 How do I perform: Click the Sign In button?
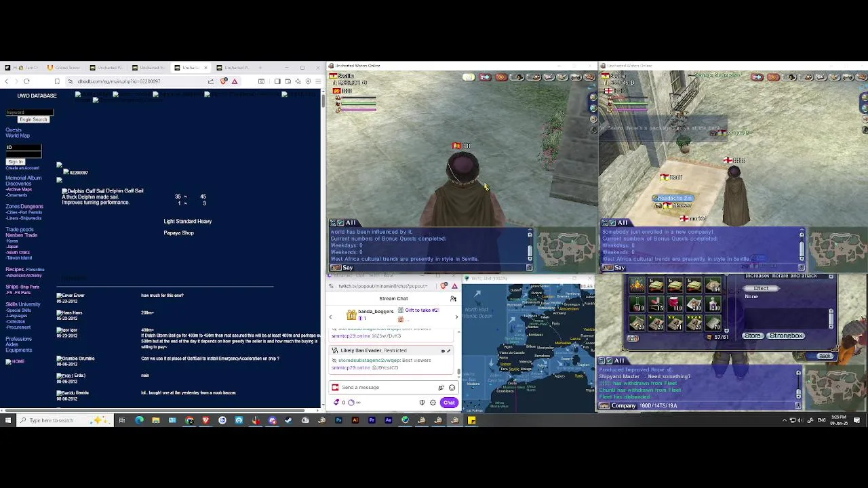tap(16, 161)
